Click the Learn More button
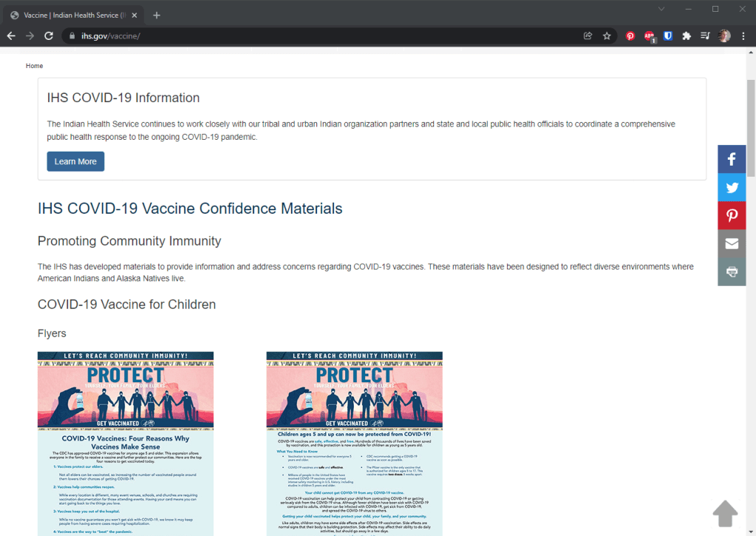Viewport: 756px width, 536px height. (x=75, y=161)
